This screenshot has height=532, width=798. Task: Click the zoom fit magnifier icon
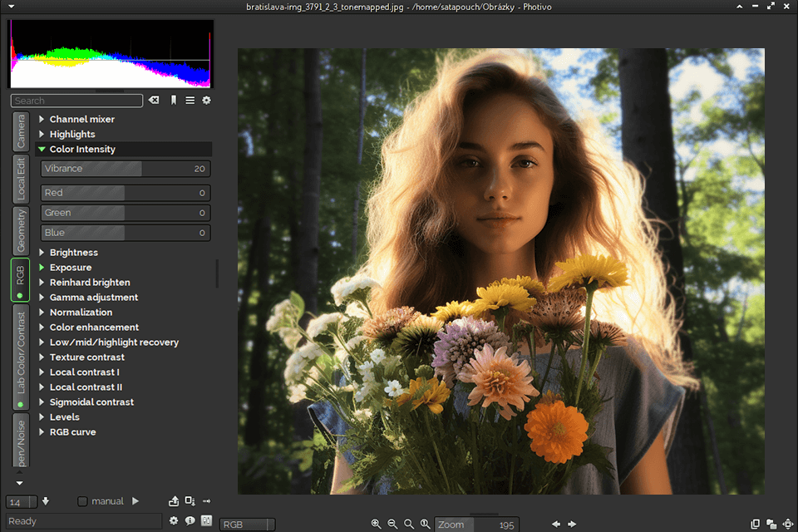(x=409, y=524)
